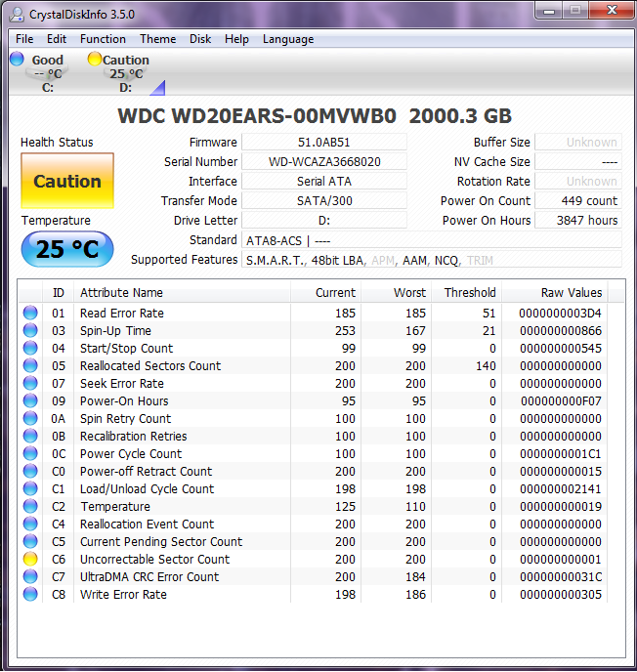
Task: Click the yellow Caution health status button
Action: pyautogui.click(x=67, y=181)
